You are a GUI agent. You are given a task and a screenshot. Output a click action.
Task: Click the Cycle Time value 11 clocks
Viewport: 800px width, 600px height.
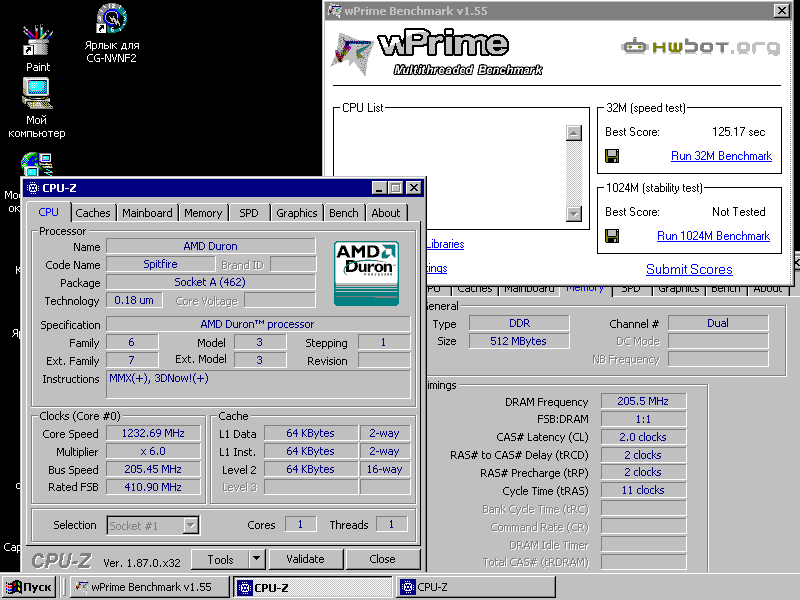(643, 490)
